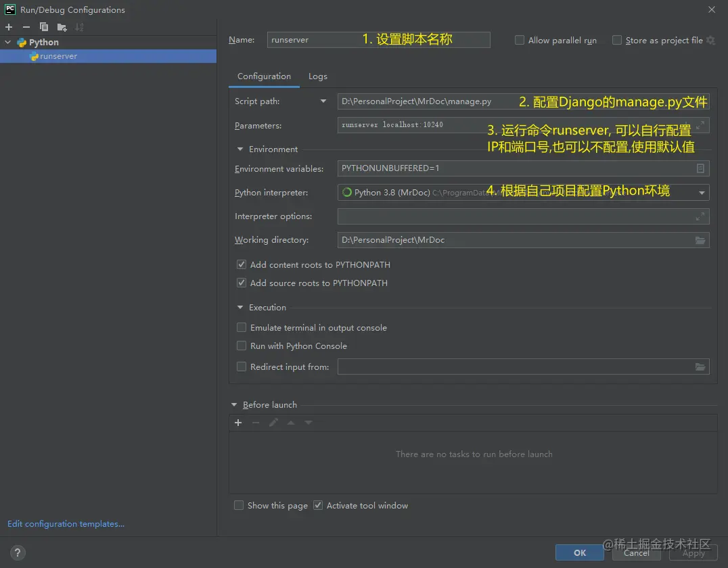This screenshot has height=568, width=728.
Task: Collapse the Python configuration tree node
Action: click(8, 42)
